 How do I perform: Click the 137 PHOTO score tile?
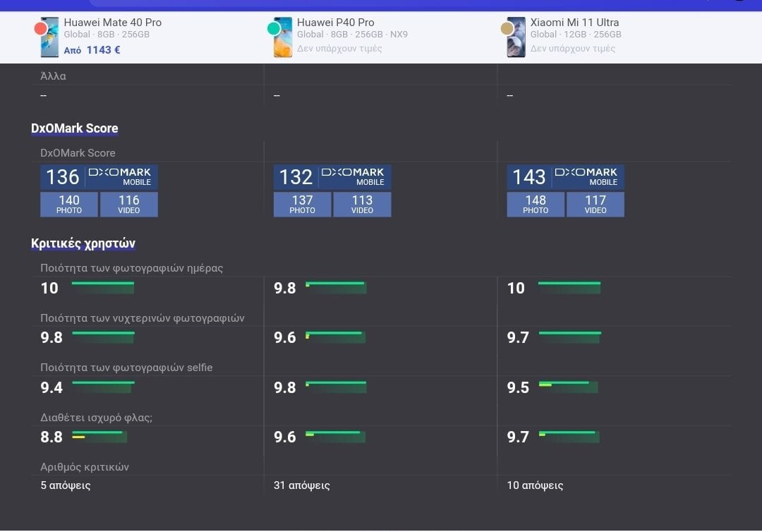coord(302,204)
